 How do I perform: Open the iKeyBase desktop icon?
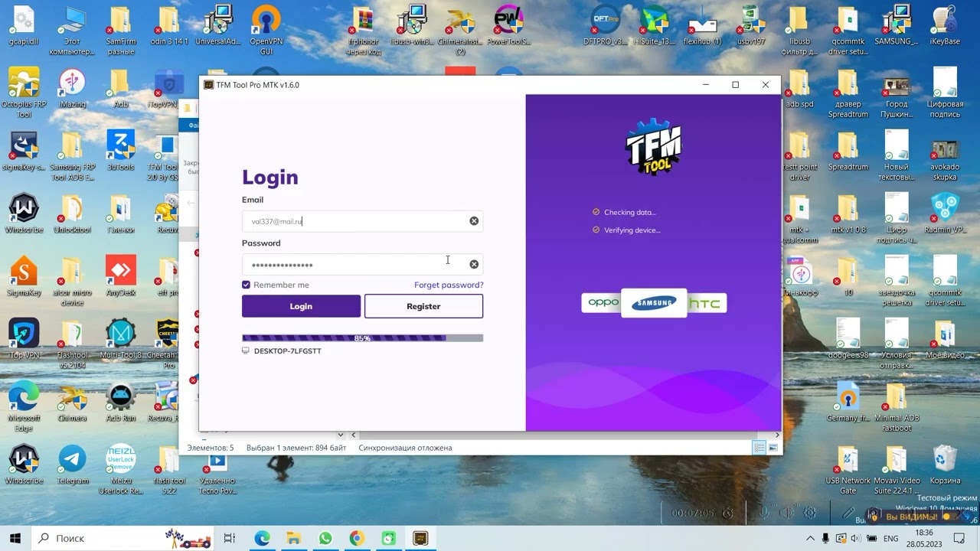coord(945,25)
